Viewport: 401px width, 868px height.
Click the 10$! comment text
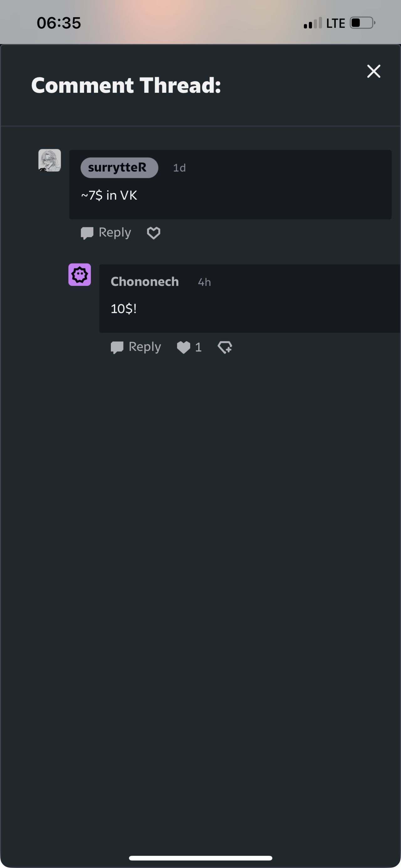(x=123, y=309)
